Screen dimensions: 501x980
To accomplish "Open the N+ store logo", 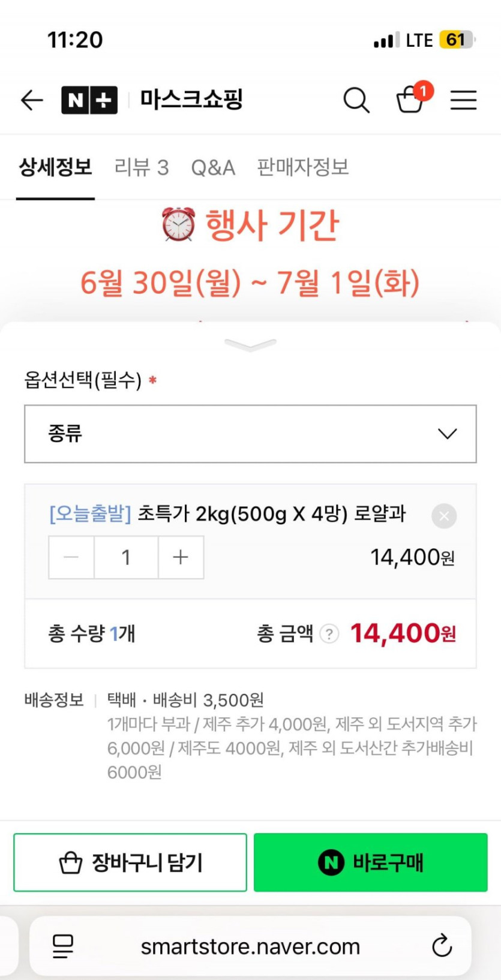I will pos(89,100).
